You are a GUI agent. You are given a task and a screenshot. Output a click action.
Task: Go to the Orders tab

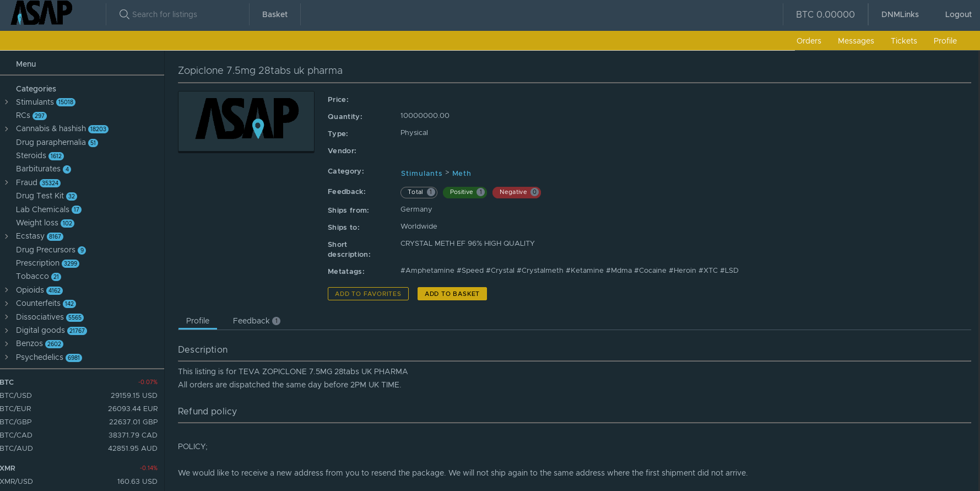point(809,41)
